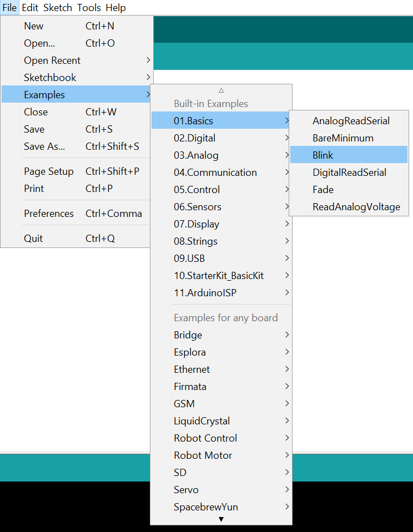Expand the 01.Basics examples submenu

pos(221,120)
